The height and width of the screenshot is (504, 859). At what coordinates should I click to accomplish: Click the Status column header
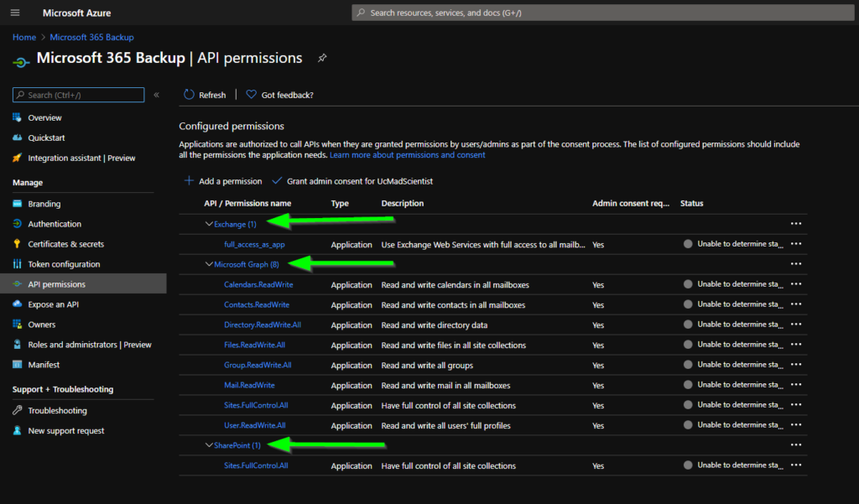[x=692, y=203]
